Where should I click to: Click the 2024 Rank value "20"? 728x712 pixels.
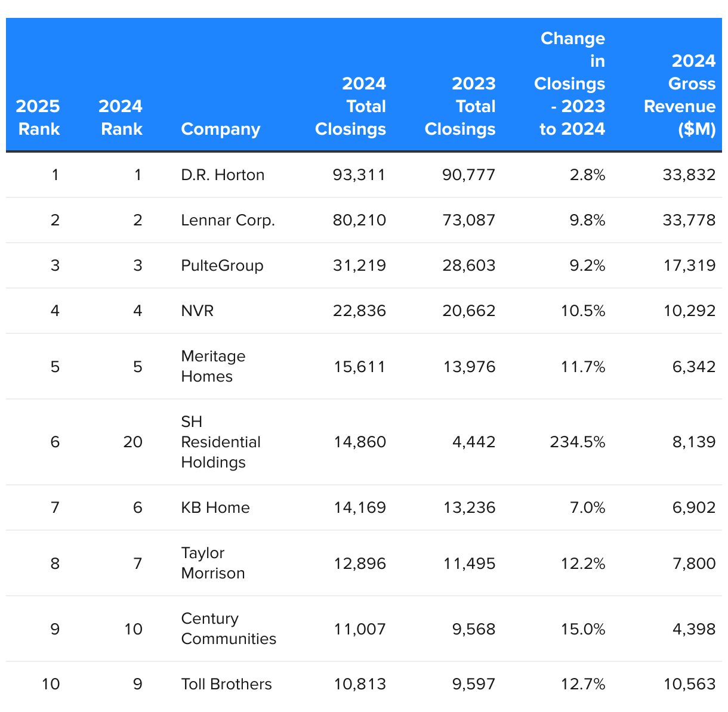coord(133,442)
